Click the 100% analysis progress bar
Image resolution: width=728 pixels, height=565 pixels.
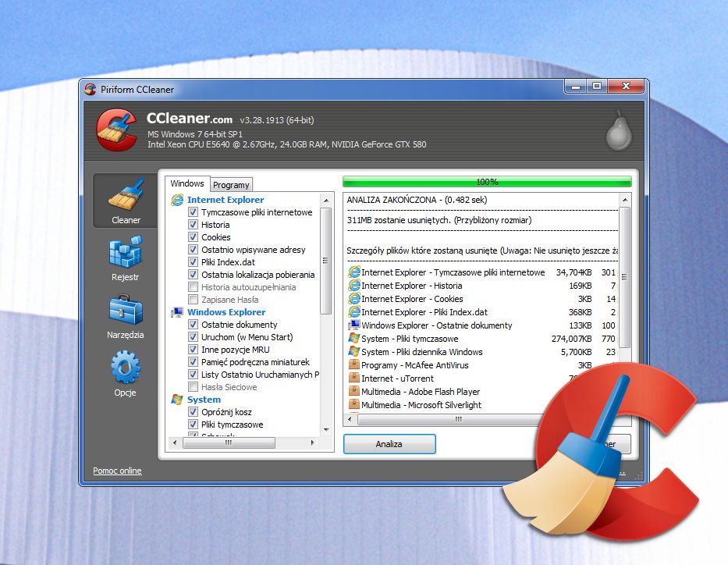[x=487, y=182]
